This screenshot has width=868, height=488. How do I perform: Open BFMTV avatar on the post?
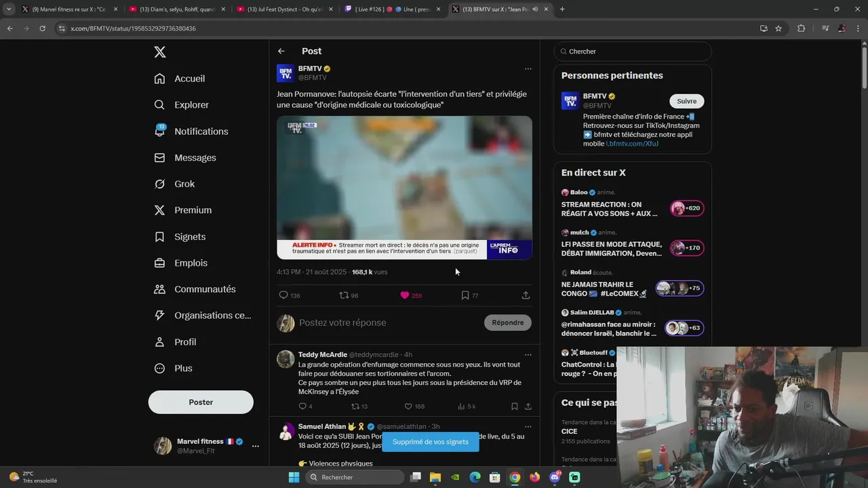pos(285,73)
